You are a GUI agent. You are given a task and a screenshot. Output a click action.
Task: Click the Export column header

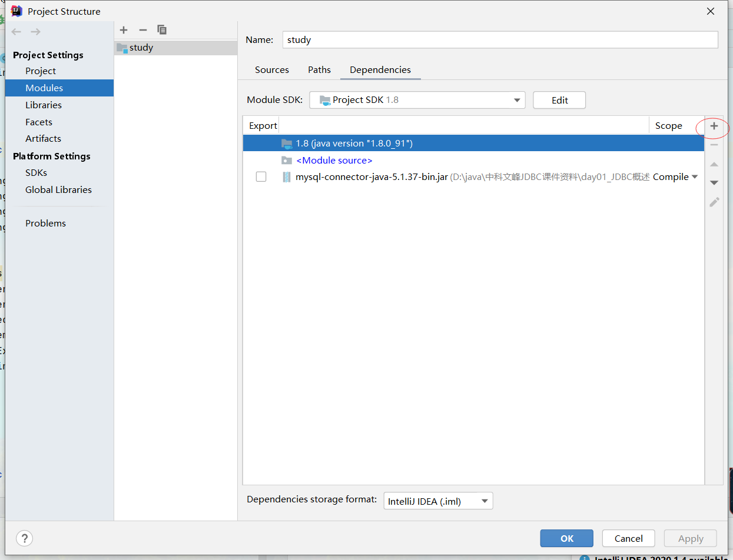click(263, 126)
